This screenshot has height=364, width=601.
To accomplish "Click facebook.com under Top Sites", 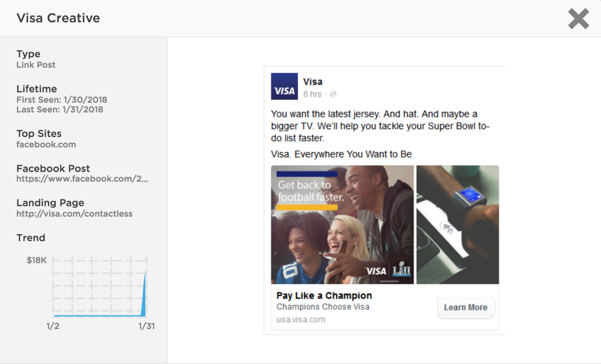I will click(x=46, y=144).
